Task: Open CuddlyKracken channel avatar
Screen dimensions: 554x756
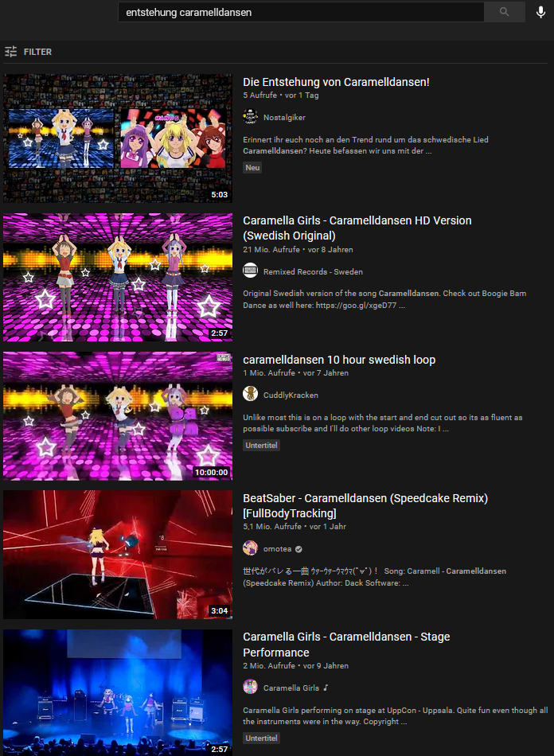Action: 250,395
